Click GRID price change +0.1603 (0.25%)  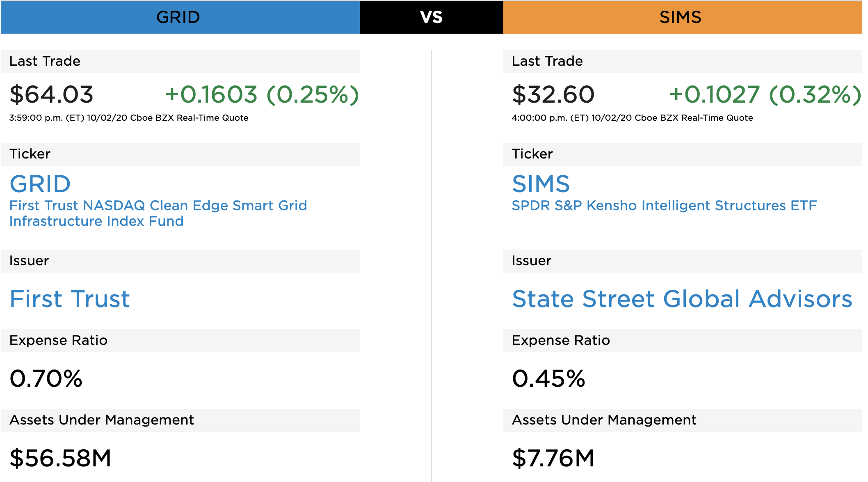(262, 94)
